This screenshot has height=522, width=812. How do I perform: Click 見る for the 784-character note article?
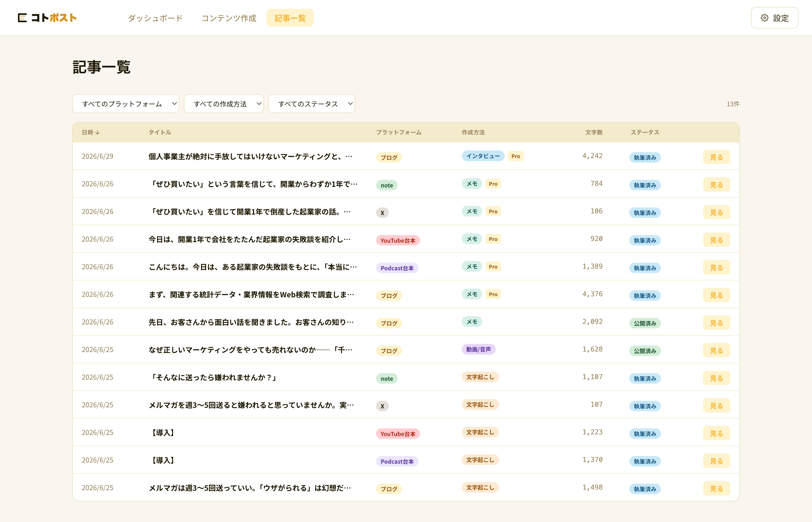(x=716, y=185)
